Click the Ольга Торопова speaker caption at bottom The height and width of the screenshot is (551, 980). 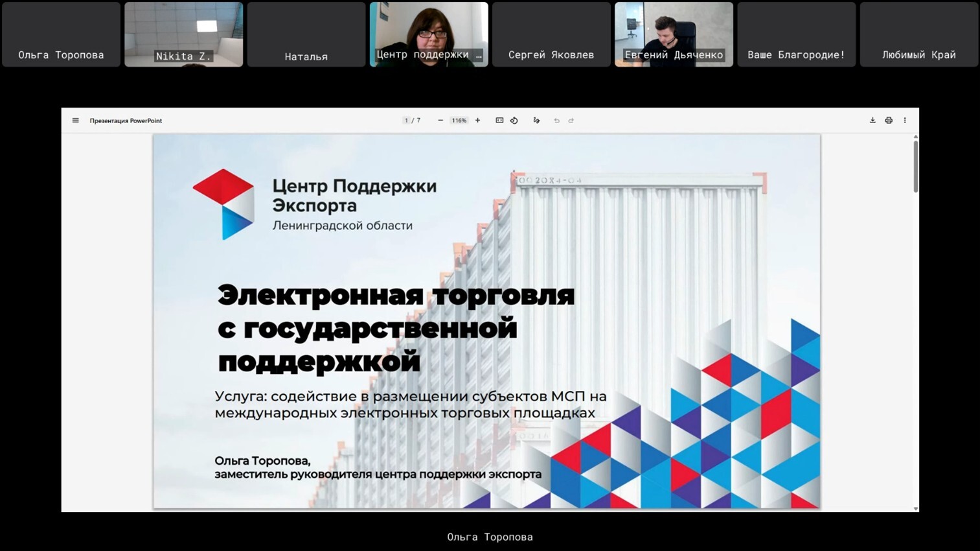(x=490, y=537)
